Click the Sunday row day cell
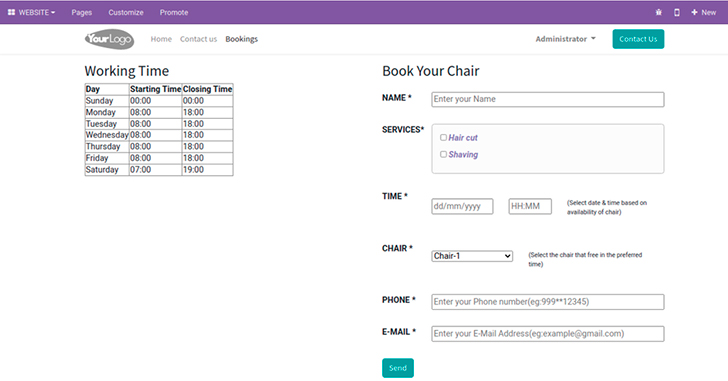728x381 pixels. (107, 101)
